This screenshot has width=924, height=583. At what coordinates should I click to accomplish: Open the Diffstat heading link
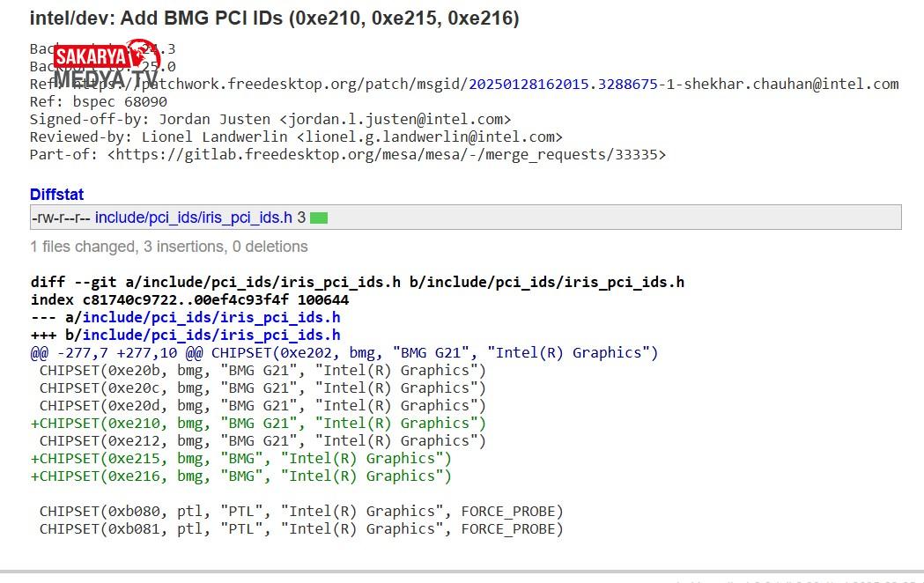point(57,195)
